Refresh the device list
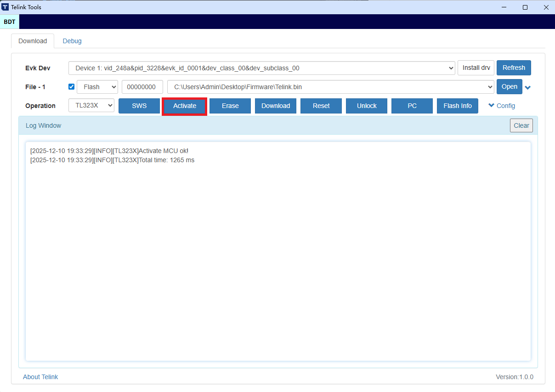Image resolution: width=555 pixels, height=392 pixels. coord(514,68)
